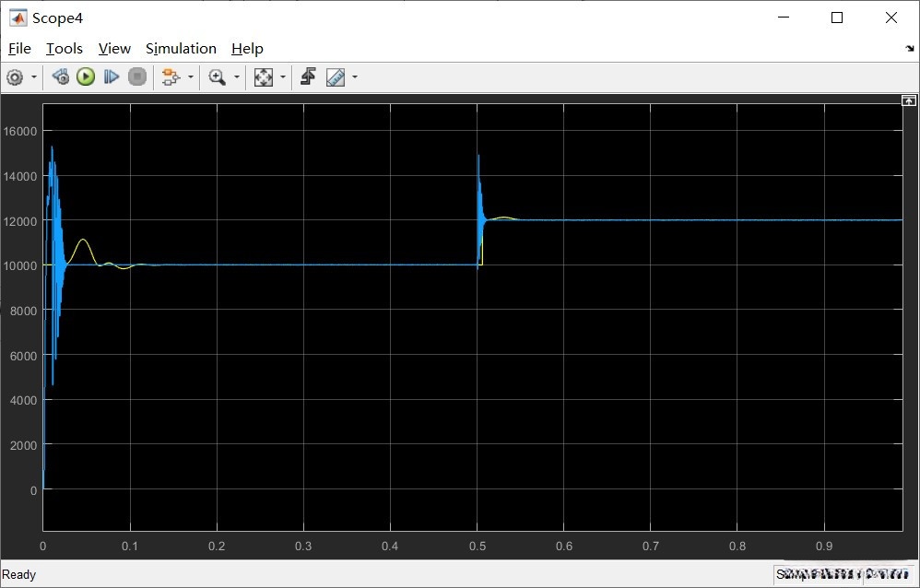The height and width of the screenshot is (588, 920).
Task: Expand the configuration properties dropdown arrow
Action: [x=34, y=76]
